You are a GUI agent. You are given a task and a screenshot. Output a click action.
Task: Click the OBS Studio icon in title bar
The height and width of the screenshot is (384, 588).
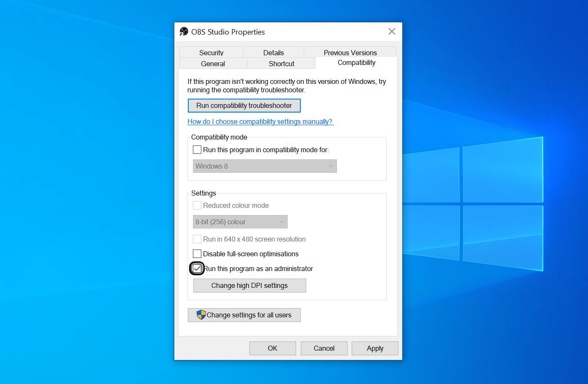184,32
